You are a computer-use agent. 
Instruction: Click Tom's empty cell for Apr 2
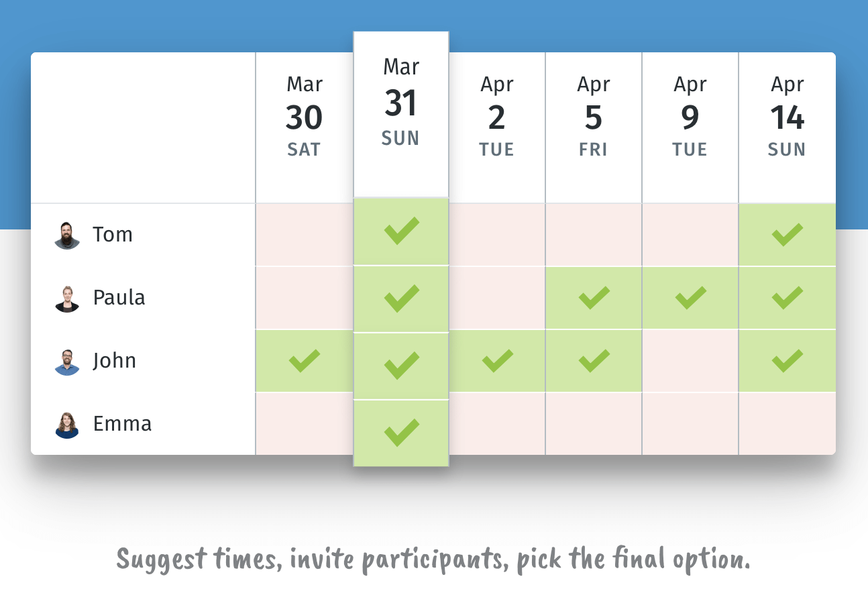tap(497, 235)
